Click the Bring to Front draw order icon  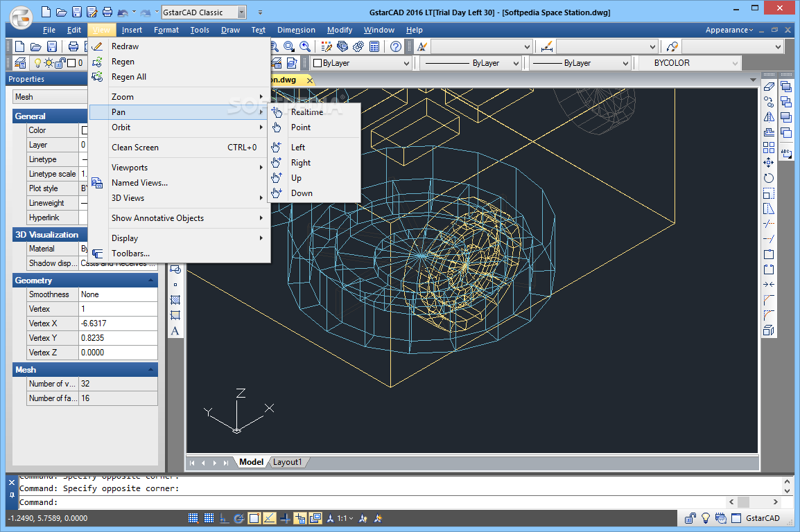pos(786,87)
